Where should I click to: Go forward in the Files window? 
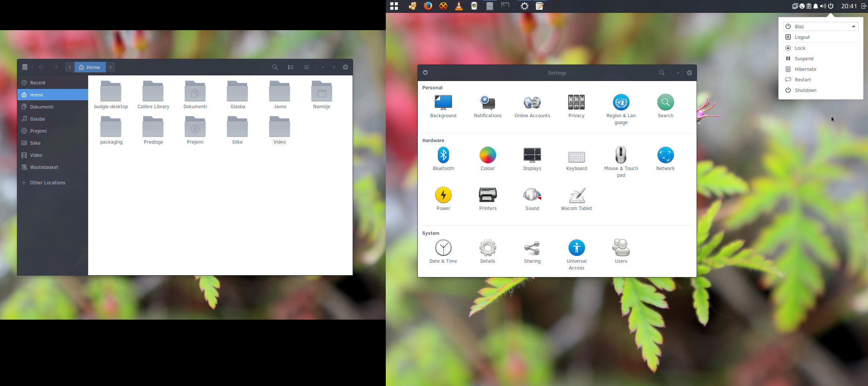[x=55, y=67]
